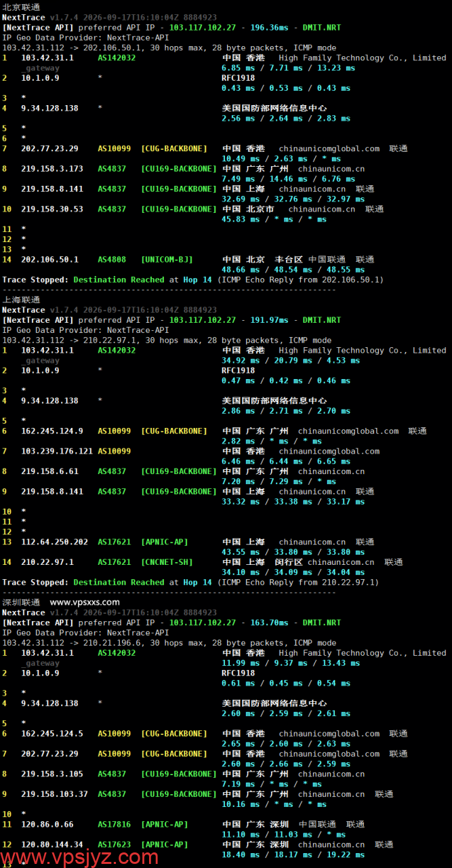Select the 196.36ms API latency value

[269, 28]
